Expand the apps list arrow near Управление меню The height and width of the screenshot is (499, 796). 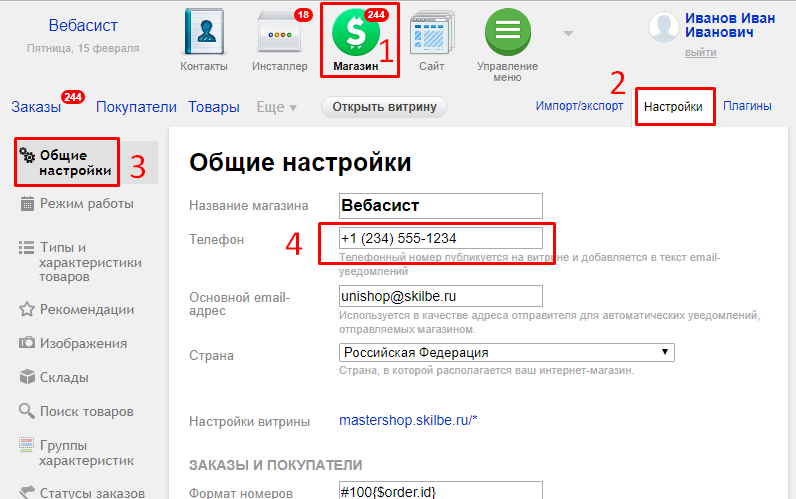pos(568,34)
